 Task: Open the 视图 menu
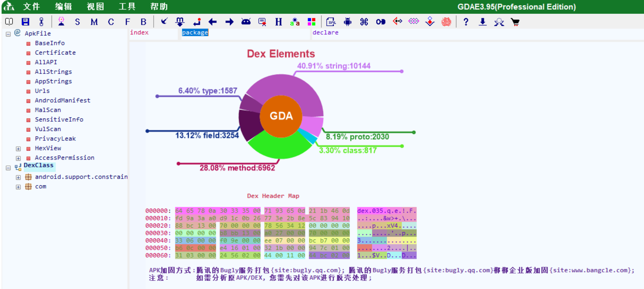(96, 7)
